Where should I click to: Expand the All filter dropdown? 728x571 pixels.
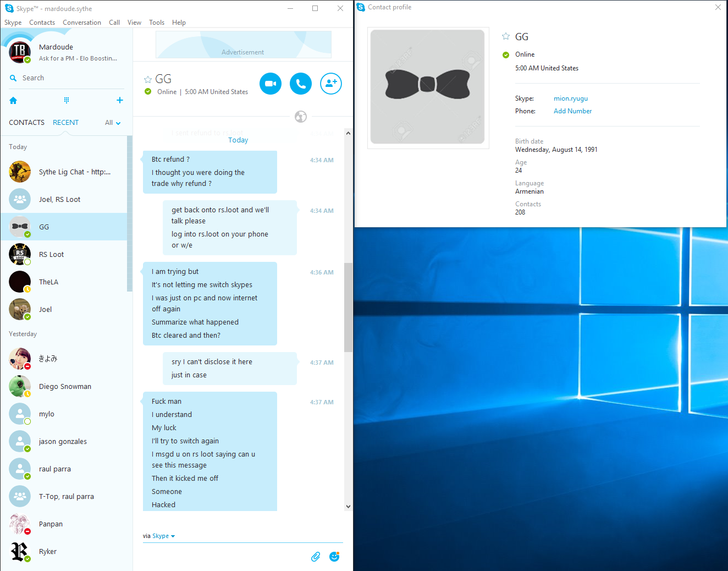coord(113,123)
